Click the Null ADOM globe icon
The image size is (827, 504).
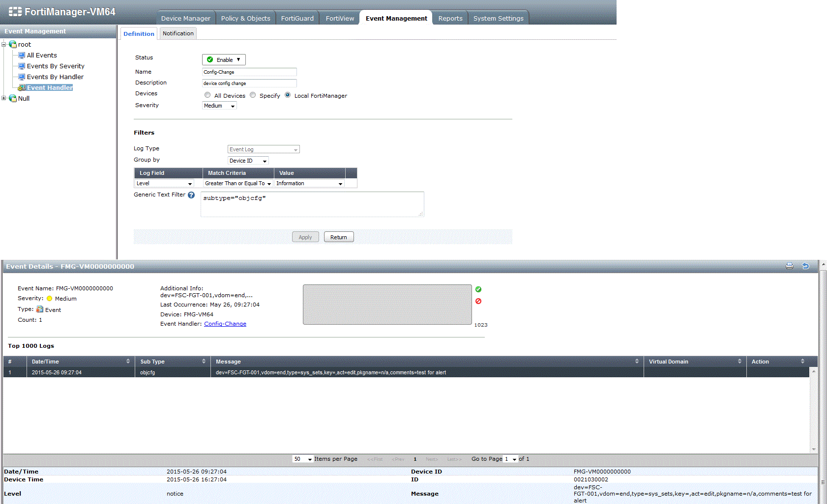(x=13, y=98)
